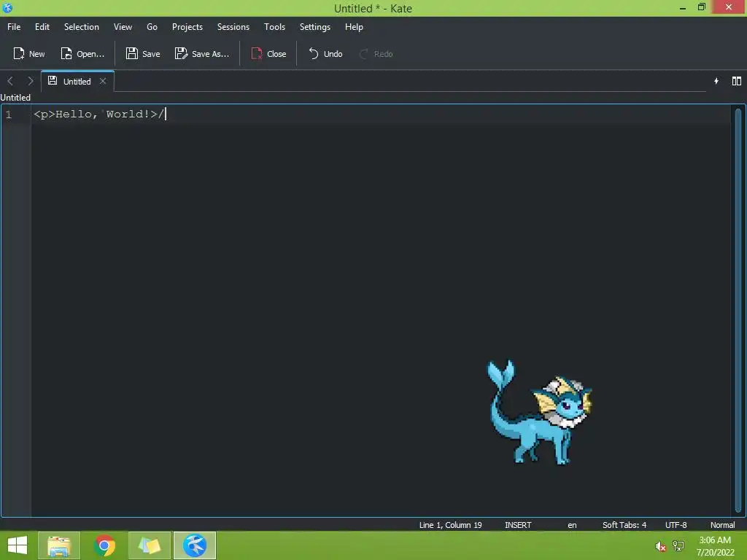
Task: Click line number 1 in gutter
Action: pos(9,114)
